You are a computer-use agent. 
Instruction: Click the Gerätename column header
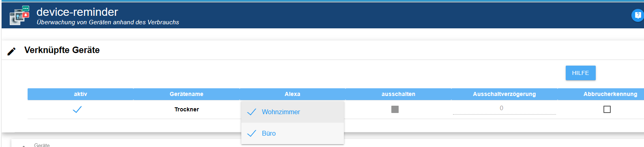pos(187,94)
